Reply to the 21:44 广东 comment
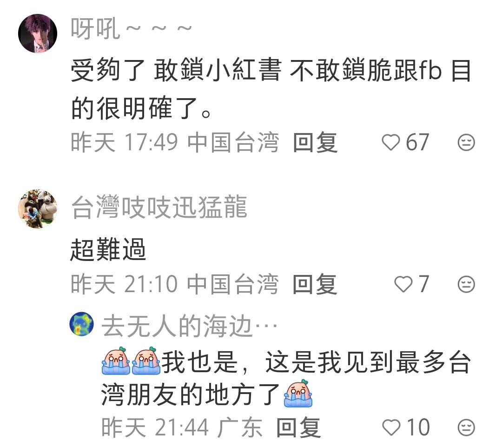 pyautogui.click(x=298, y=427)
